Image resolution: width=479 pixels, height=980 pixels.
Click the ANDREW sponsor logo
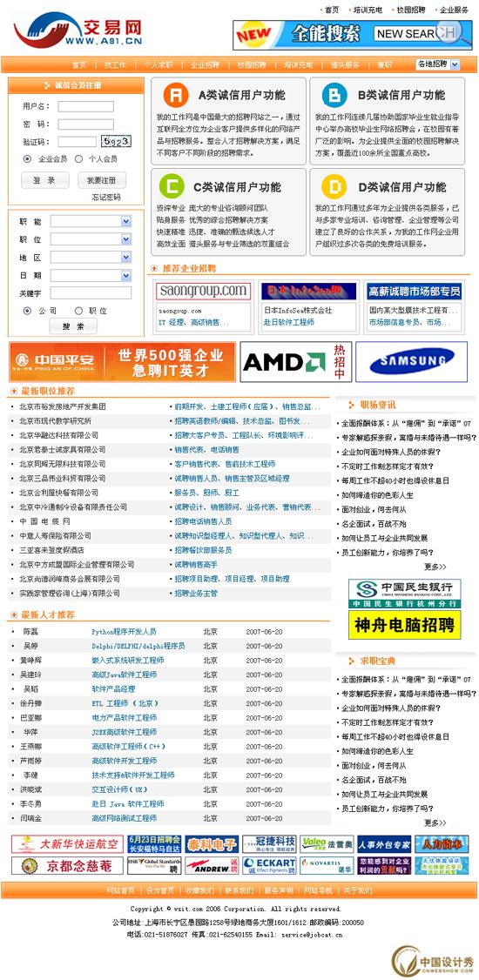tap(212, 866)
